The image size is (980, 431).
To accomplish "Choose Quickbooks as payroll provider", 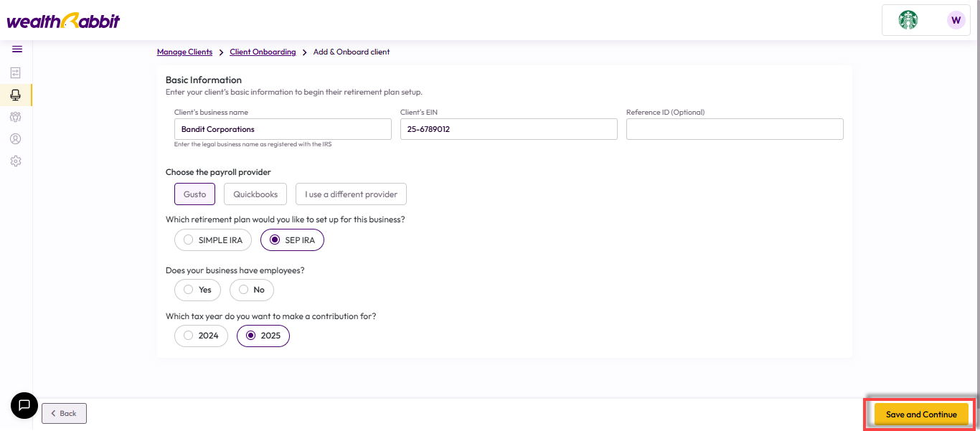I will click(x=255, y=194).
